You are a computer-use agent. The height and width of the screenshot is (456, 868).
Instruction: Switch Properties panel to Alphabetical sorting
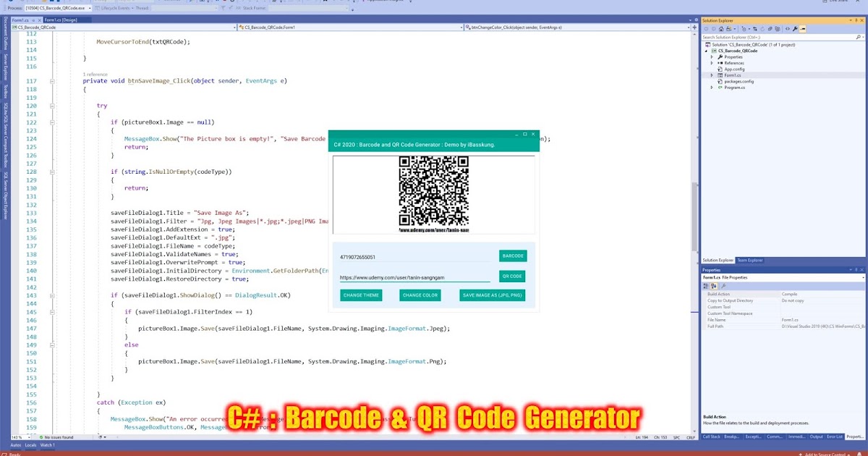(x=713, y=286)
